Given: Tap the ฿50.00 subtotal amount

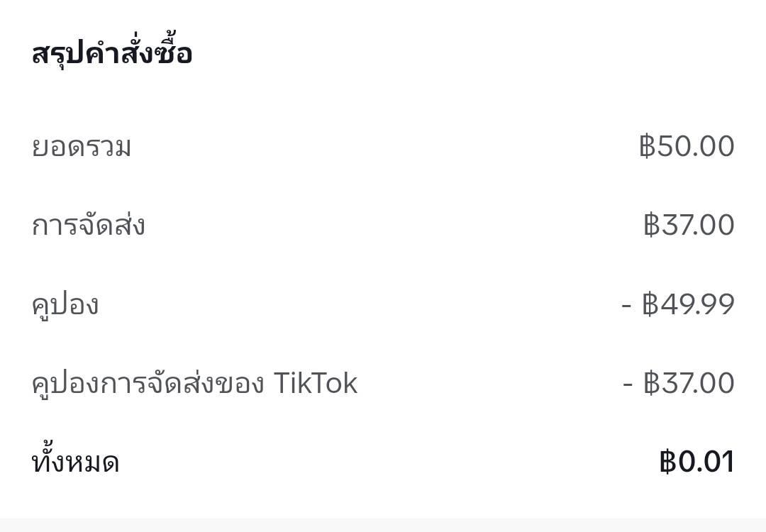Looking at the screenshot, I should [687, 146].
